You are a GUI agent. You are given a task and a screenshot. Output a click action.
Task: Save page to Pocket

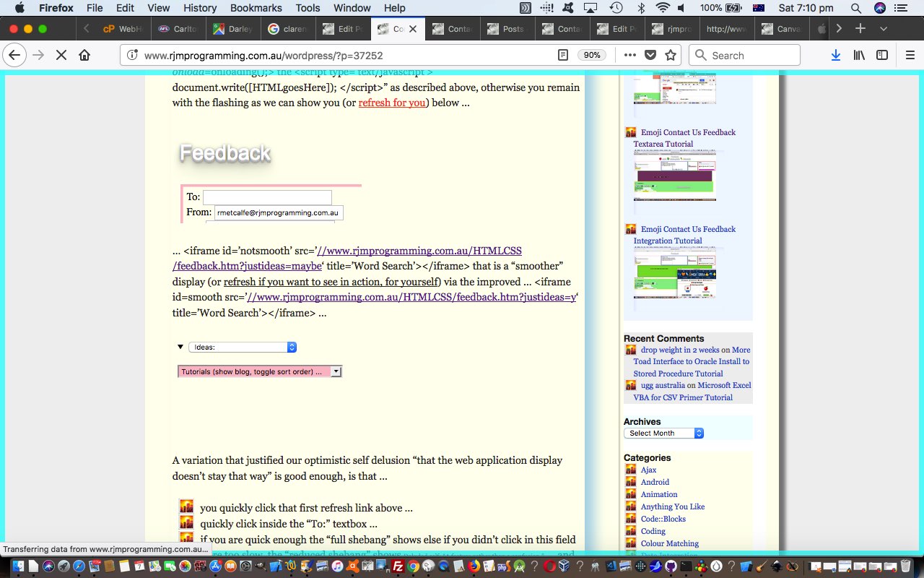click(650, 56)
